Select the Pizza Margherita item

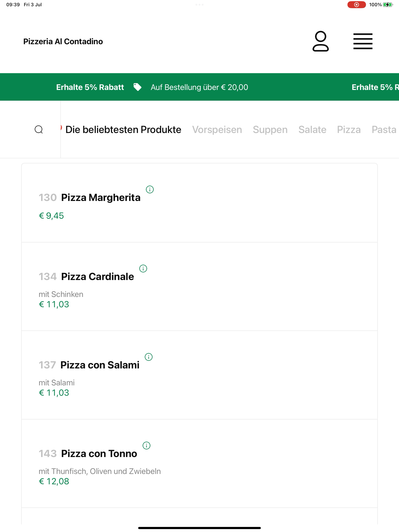click(199, 203)
